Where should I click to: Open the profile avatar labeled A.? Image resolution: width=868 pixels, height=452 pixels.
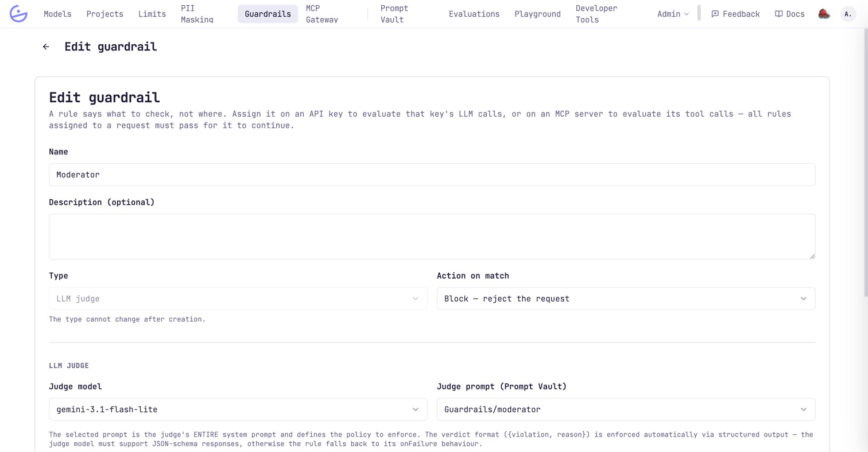point(848,14)
